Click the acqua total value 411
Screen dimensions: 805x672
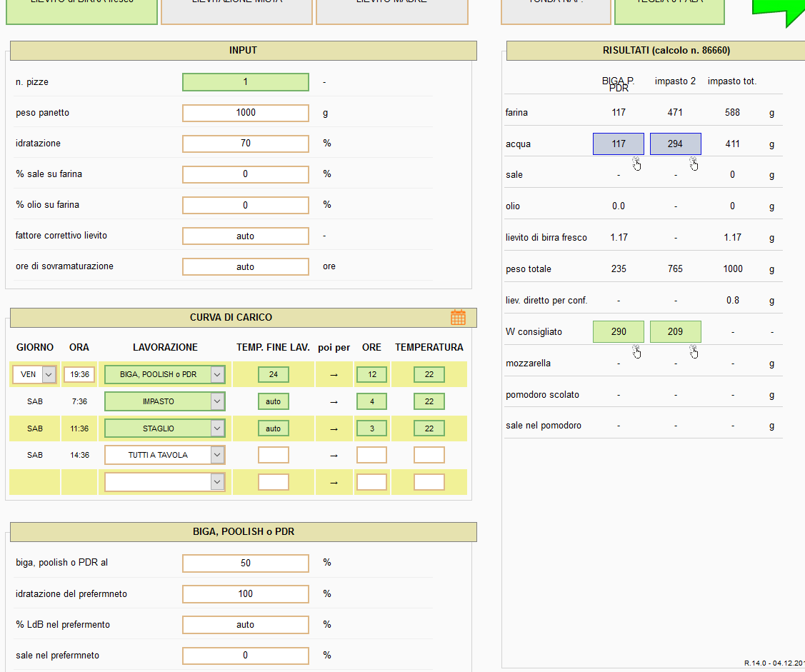(x=733, y=144)
